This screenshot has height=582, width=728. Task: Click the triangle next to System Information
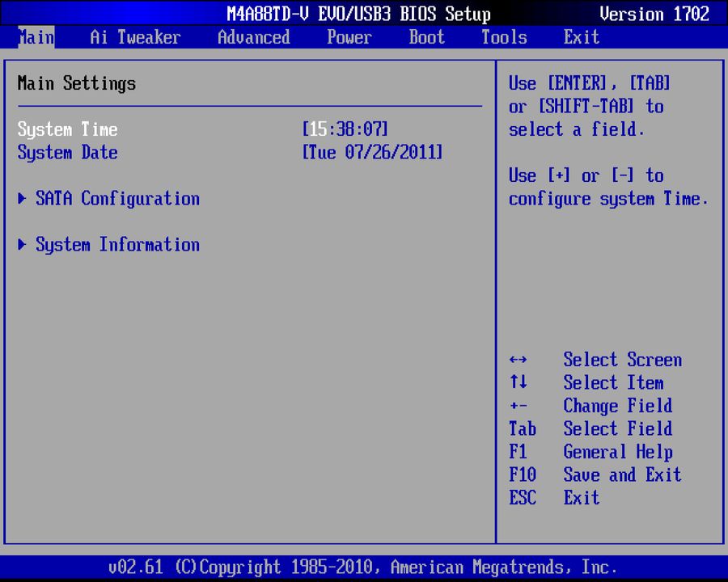(x=22, y=245)
